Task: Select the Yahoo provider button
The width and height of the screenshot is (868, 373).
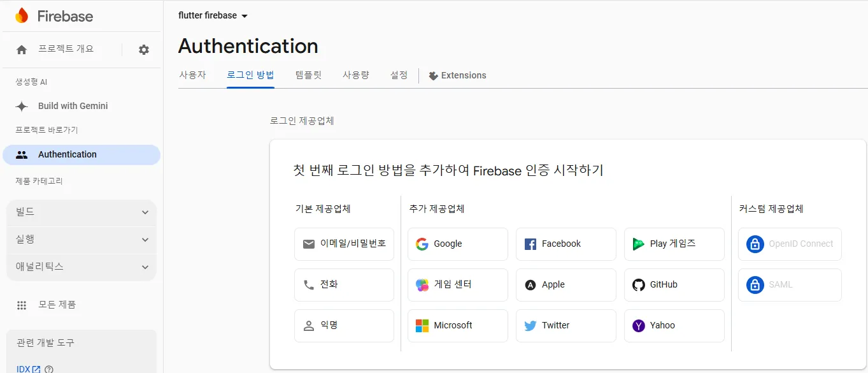Action: click(x=674, y=326)
